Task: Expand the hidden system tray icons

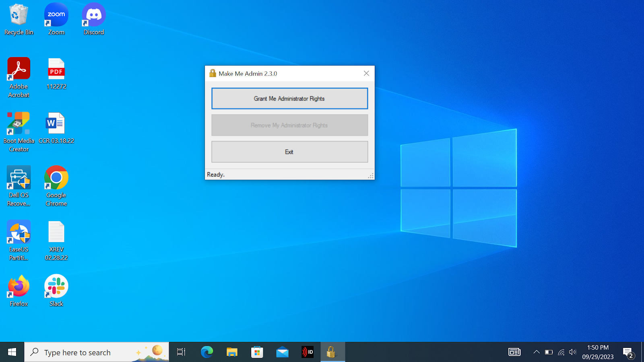Action: pyautogui.click(x=537, y=352)
